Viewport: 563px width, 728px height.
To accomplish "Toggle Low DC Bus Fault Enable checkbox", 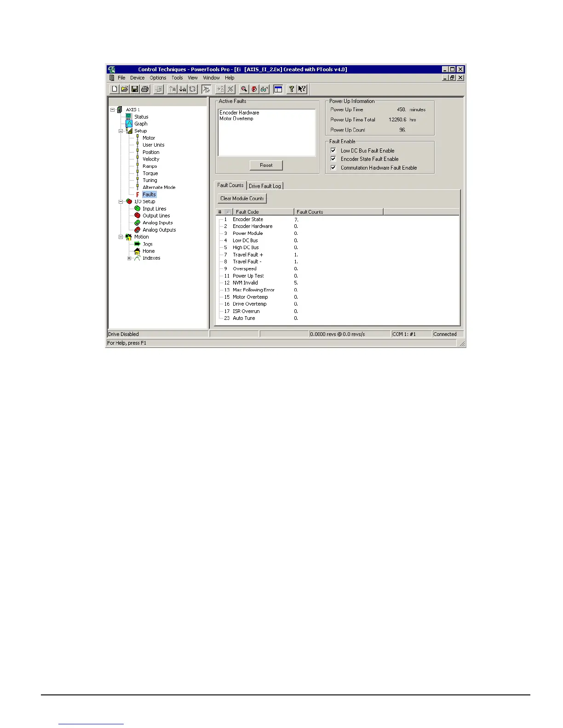I will click(333, 150).
